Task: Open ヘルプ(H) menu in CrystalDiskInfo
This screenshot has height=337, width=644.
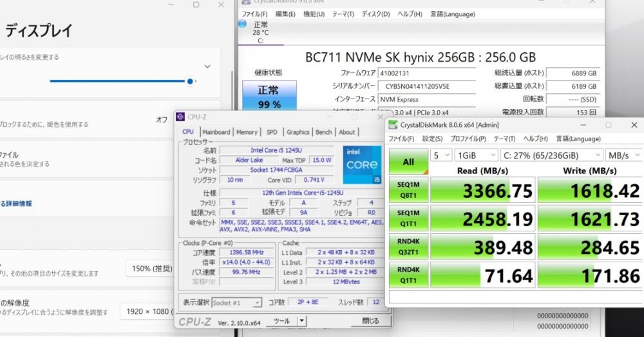Action: click(x=410, y=14)
